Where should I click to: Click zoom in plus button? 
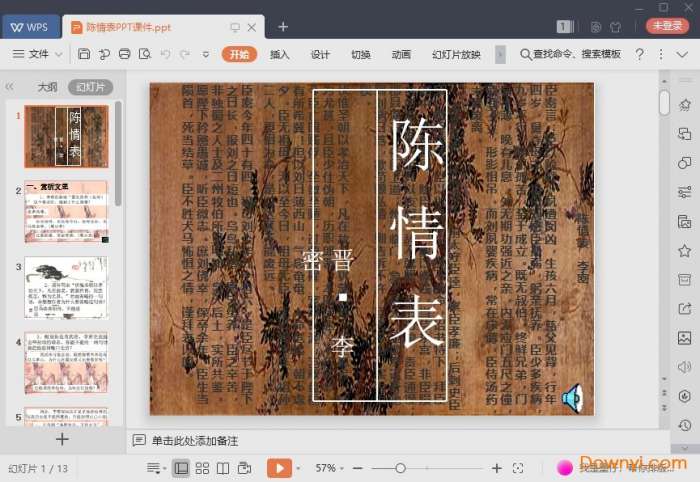click(496, 468)
